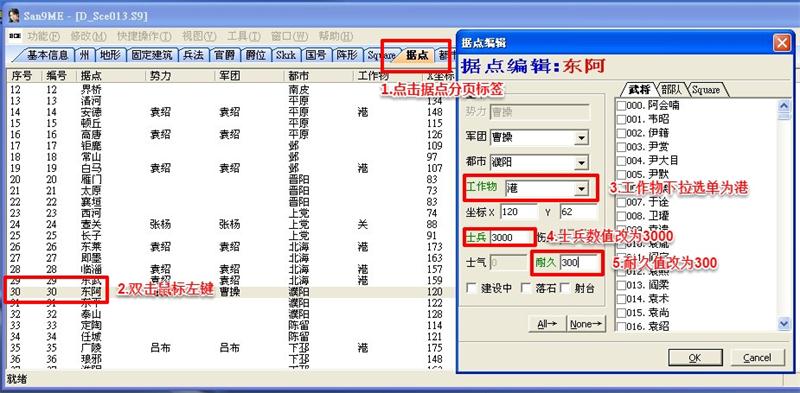Image resolution: width=800 pixels, height=393 pixels.
Task: Switch to the 州 tab
Action: pyautogui.click(x=84, y=55)
